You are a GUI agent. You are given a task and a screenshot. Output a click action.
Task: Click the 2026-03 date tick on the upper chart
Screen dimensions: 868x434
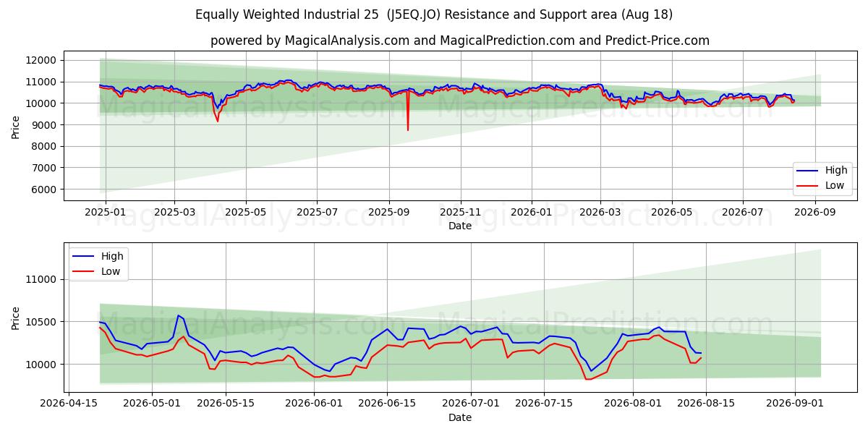(600, 213)
